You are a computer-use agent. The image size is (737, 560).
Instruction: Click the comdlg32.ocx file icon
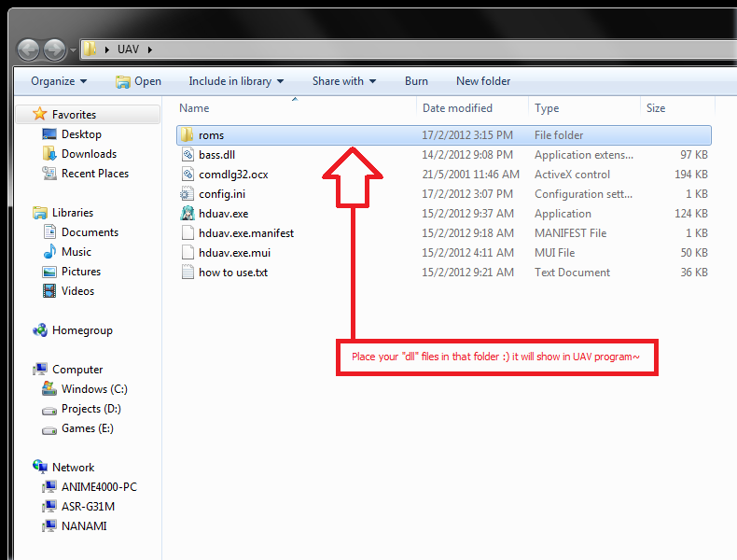pos(188,175)
